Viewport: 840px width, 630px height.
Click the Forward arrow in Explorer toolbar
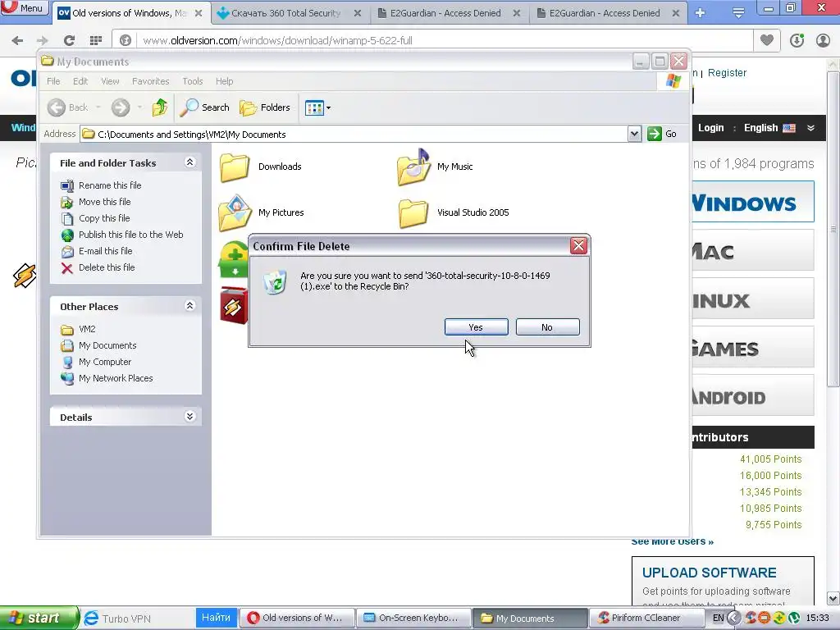point(121,107)
